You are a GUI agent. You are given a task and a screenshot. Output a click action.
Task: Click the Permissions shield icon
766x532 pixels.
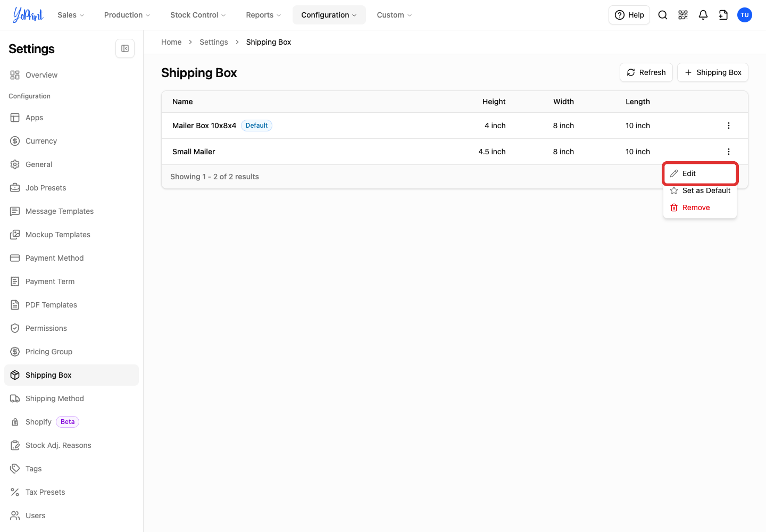15,328
